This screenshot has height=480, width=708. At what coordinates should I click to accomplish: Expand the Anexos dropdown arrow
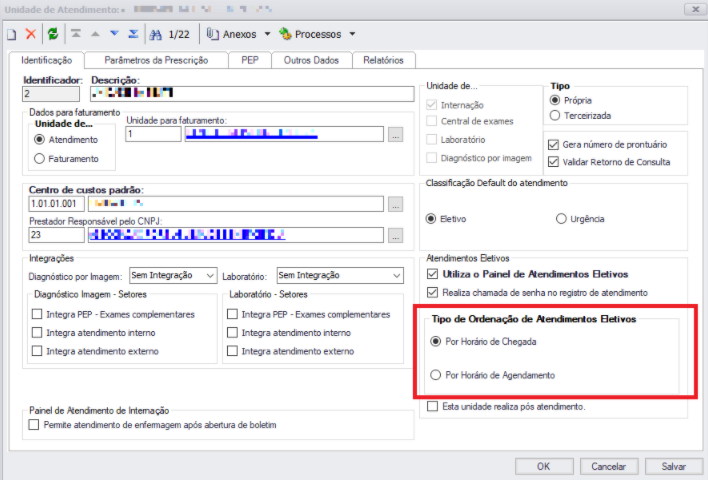click(267, 34)
